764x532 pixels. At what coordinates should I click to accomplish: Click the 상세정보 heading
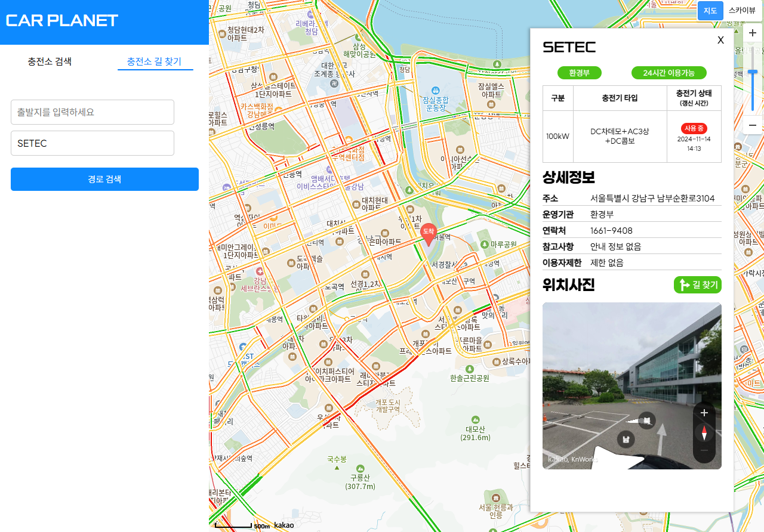pos(568,177)
